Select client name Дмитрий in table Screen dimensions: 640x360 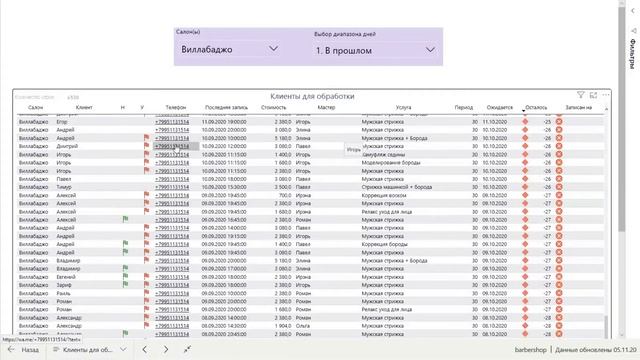point(67,146)
